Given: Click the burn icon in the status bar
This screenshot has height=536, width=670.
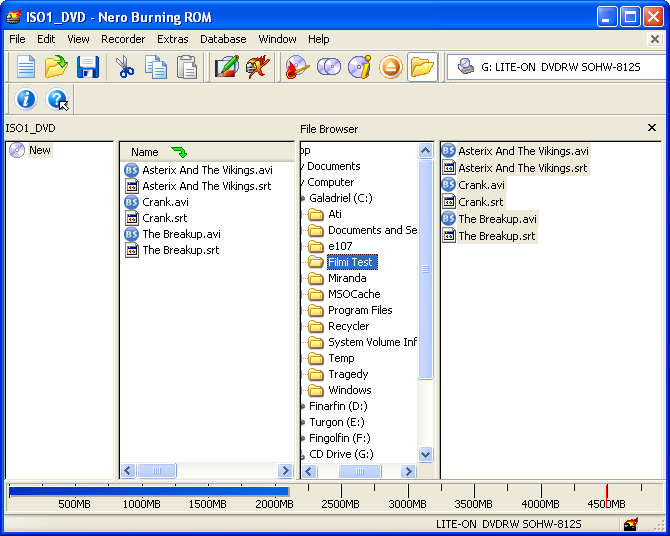Looking at the screenshot, I should [x=631, y=524].
